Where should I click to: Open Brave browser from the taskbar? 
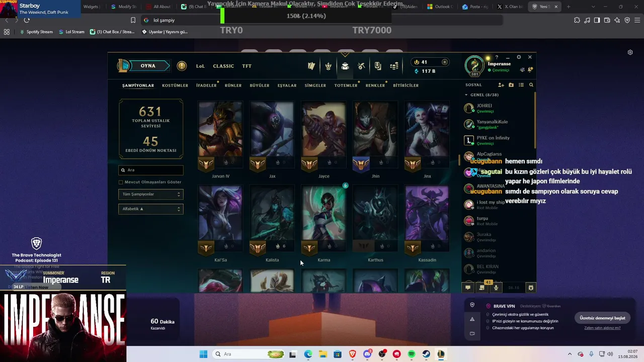(x=353, y=354)
